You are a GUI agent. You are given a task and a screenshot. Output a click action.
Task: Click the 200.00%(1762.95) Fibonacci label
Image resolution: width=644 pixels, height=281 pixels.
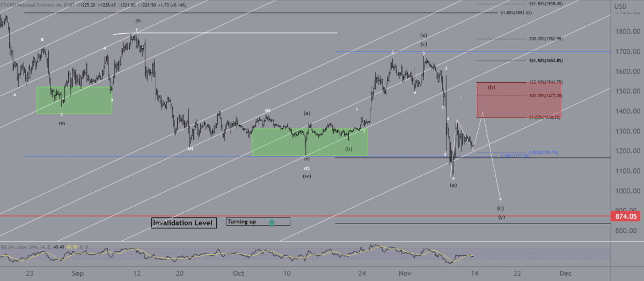pos(545,39)
